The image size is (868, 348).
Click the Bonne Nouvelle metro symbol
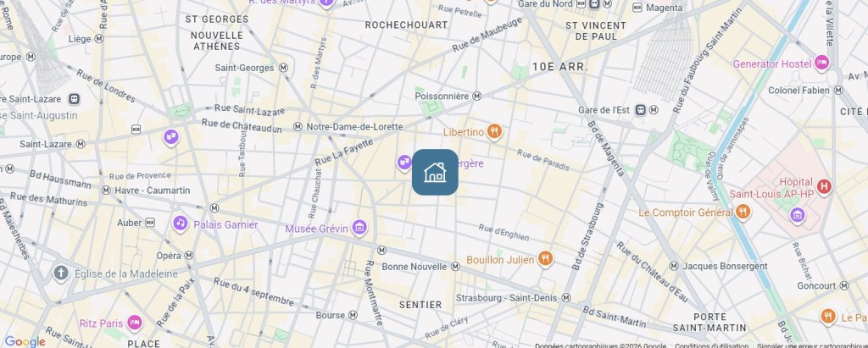[455, 267]
